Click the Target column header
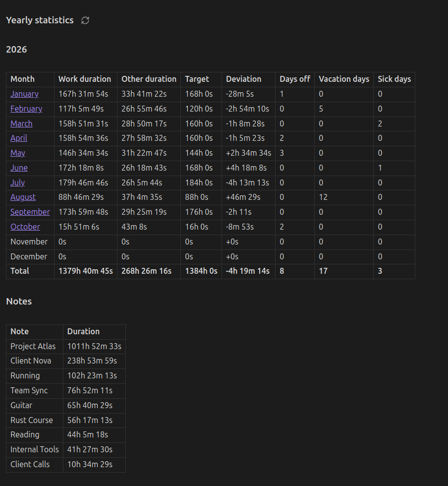448x486 pixels. (197, 79)
